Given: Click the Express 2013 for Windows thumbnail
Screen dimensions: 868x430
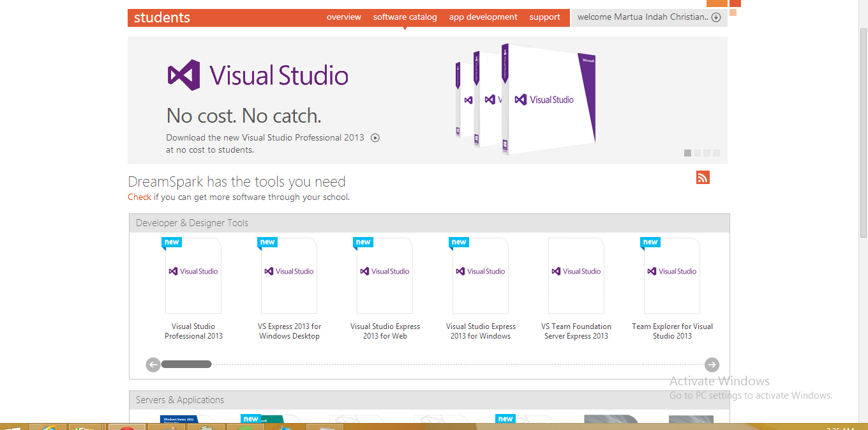Looking at the screenshot, I should (481, 275).
